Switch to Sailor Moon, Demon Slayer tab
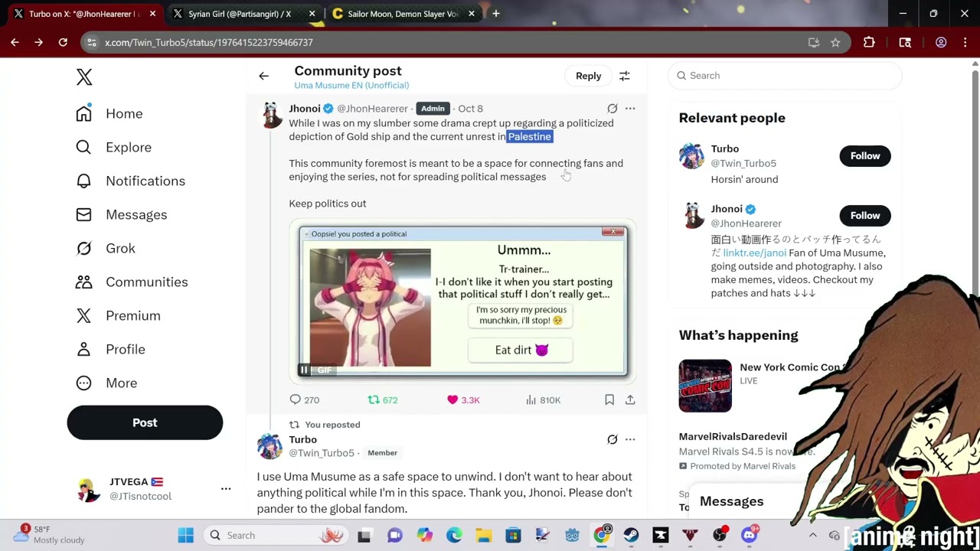Viewport: 980px width, 551px height. [403, 14]
